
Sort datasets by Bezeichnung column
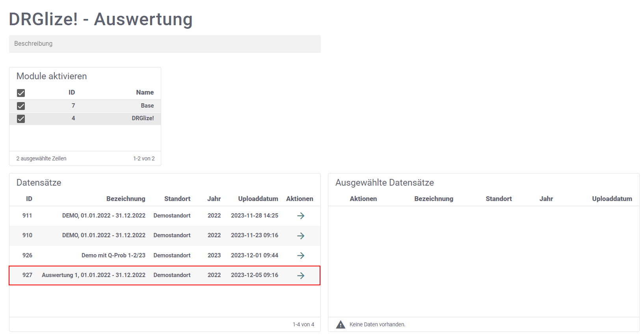126,199
